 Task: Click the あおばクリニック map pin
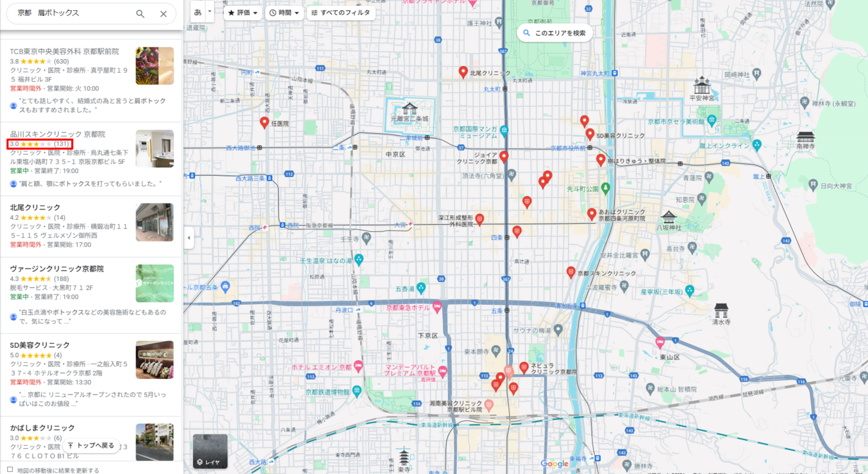coord(592,214)
